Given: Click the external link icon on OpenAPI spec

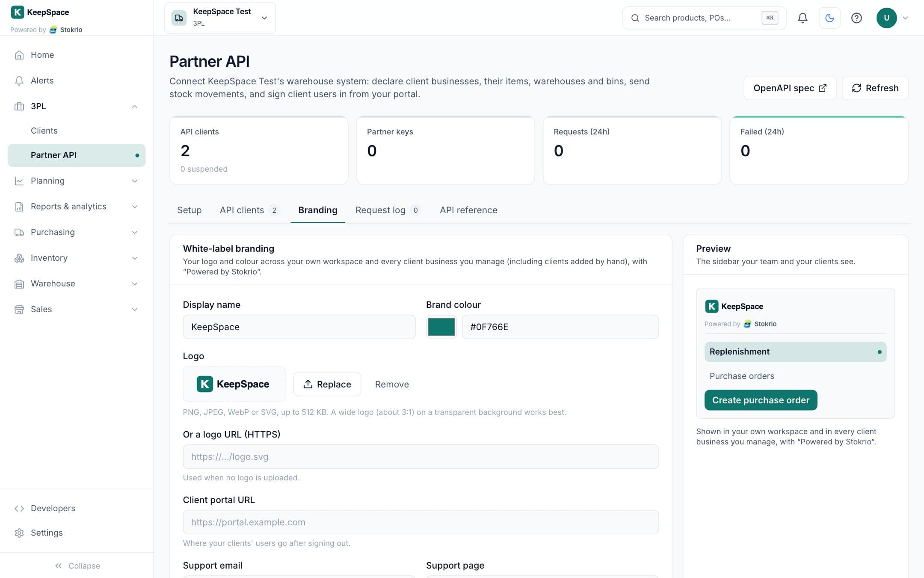Looking at the screenshot, I should (x=822, y=88).
